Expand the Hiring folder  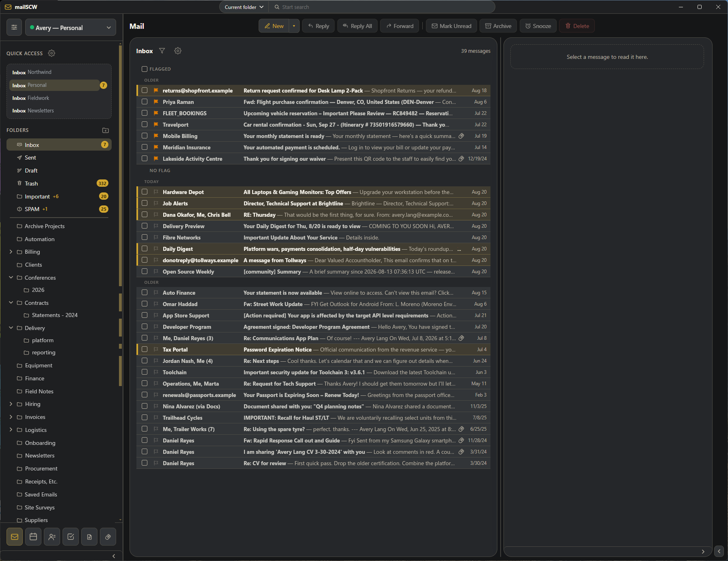tap(11, 404)
